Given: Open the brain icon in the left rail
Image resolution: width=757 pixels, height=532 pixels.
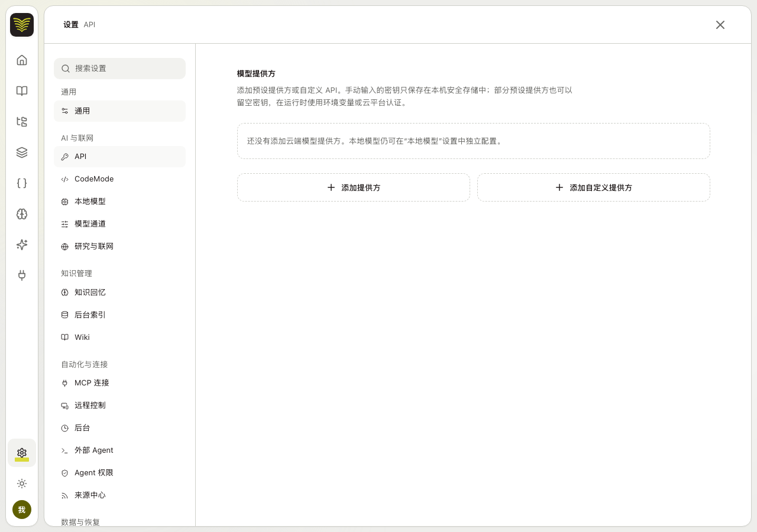Looking at the screenshot, I should pos(22,214).
